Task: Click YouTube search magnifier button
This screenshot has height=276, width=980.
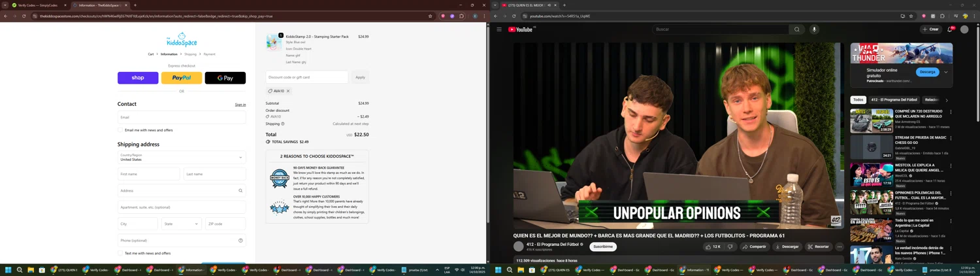Action: click(796, 29)
